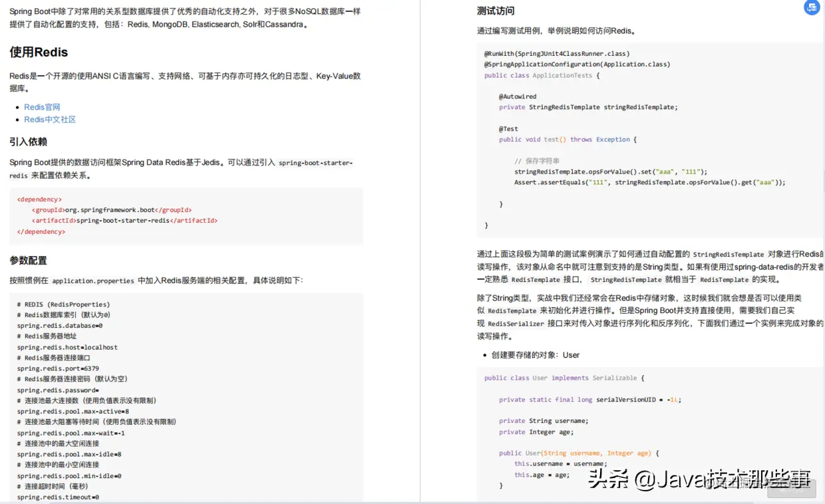Click the spring.redis.host=localhost line
Screen dimensions: 825x504
tap(67, 347)
